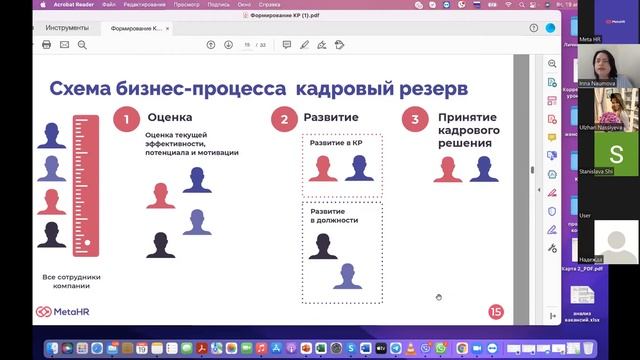The height and width of the screenshot is (360, 640).
Task: Open Spotlight search in menu bar
Action: [522, 4]
